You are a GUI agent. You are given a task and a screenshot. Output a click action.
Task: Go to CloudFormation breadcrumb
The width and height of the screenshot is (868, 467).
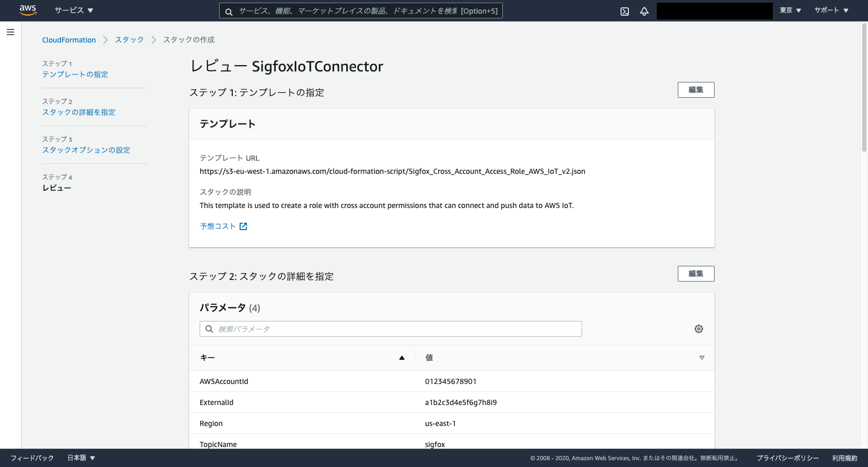click(69, 40)
